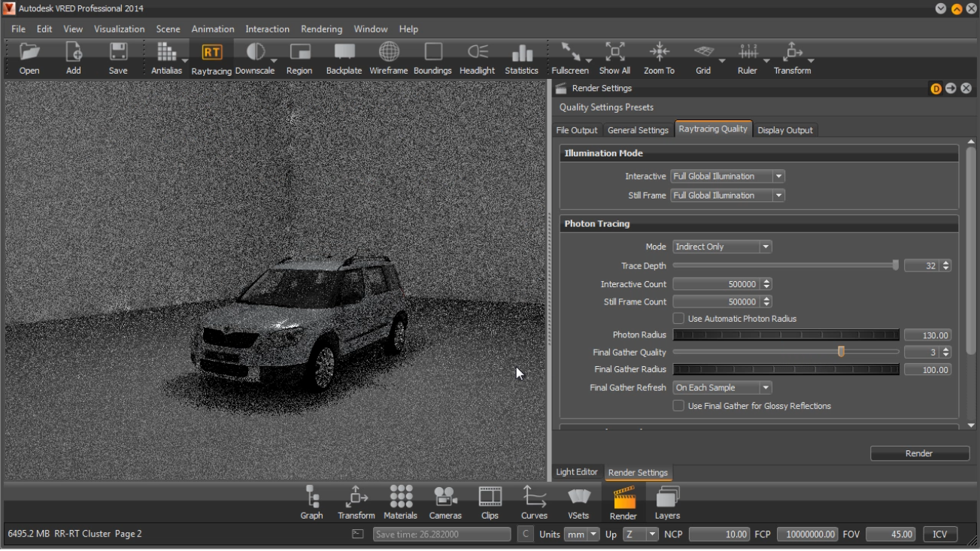Switch to the General Settings tab

(x=638, y=130)
